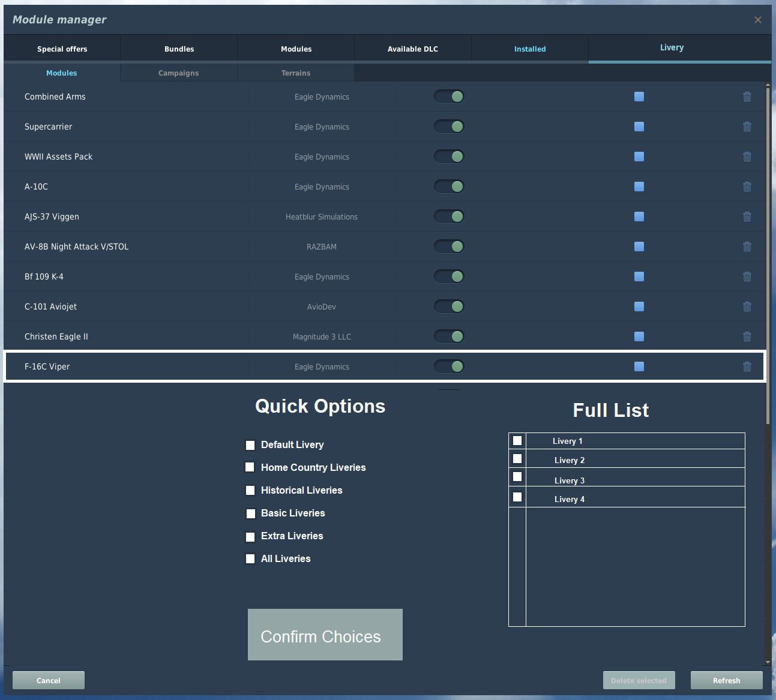Select the Installed tab
The width and height of the screenshot is (776, 700).
[530, 49]
